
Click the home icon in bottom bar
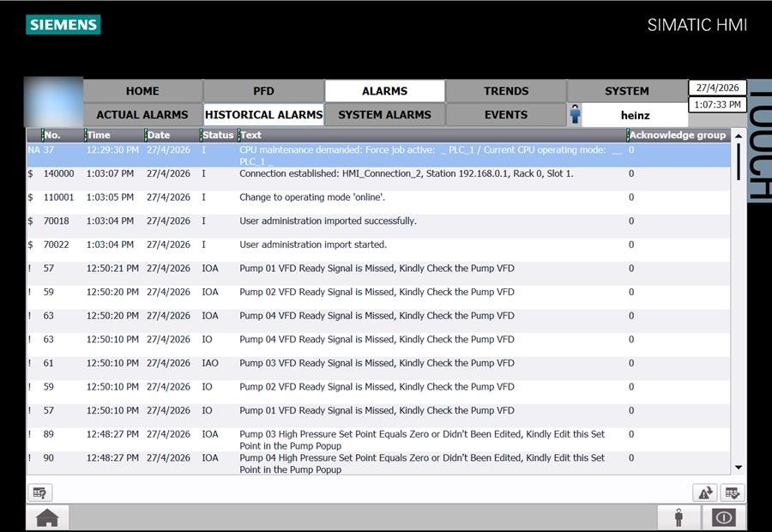pos(47,517)
